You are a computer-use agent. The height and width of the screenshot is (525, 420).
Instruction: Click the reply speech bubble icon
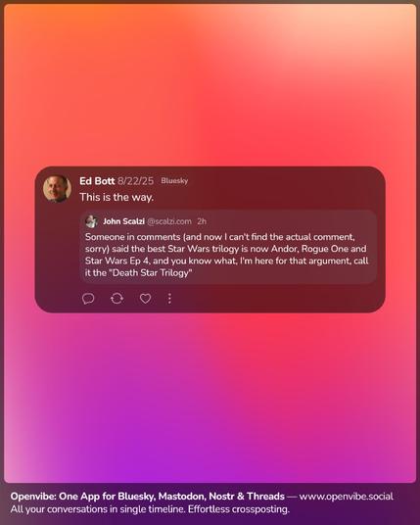[88, 299]
